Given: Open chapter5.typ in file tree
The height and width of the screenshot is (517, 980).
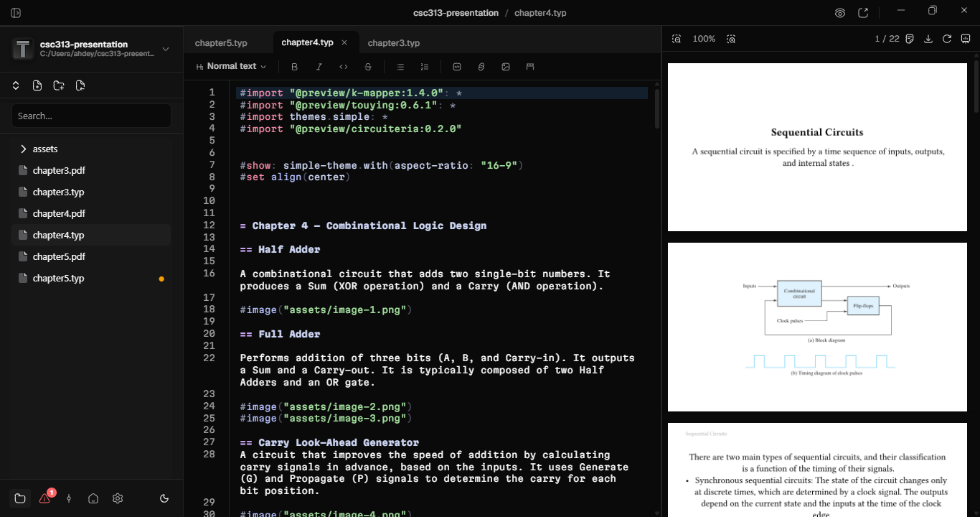Looking at the screenshot, I should click(x=91, y=278).
